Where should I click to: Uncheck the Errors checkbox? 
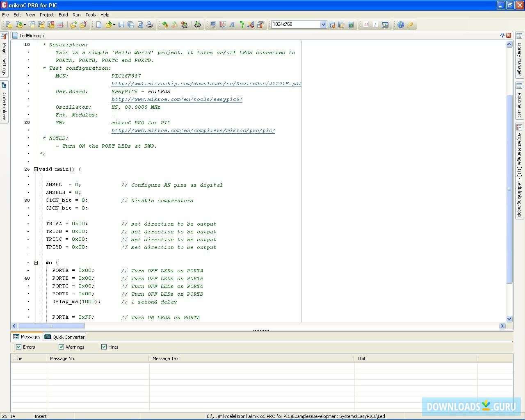18,347
